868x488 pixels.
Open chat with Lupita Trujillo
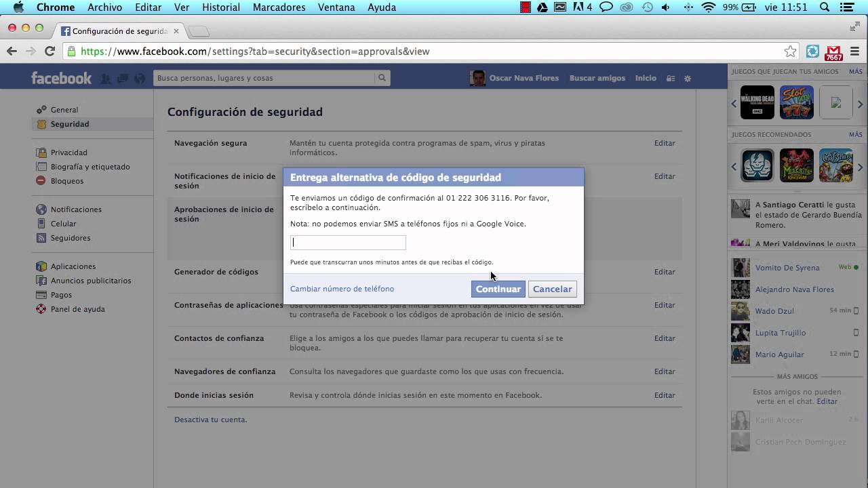coord(795,333)
